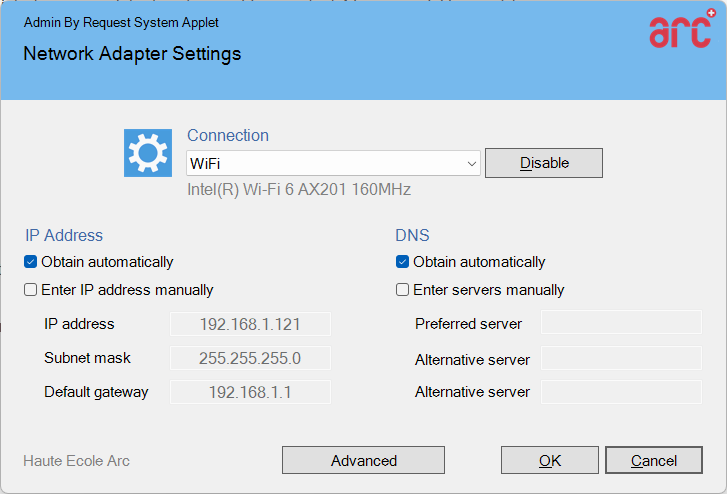
Task: Enable Enter servers manually checkbox
Action: [x=403, y=290]
